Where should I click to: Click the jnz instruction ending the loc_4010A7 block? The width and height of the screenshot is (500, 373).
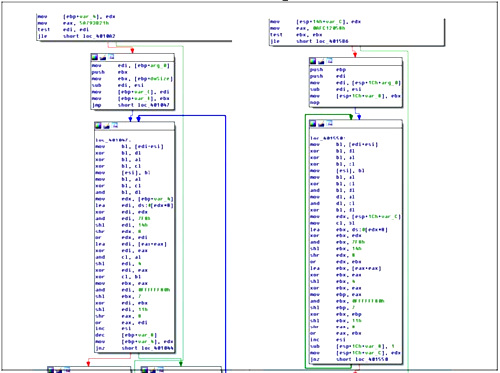point(134,348)
